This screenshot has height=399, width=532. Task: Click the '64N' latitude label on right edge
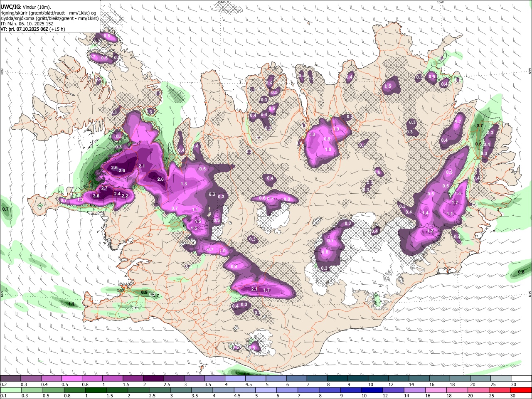[530, 294]
